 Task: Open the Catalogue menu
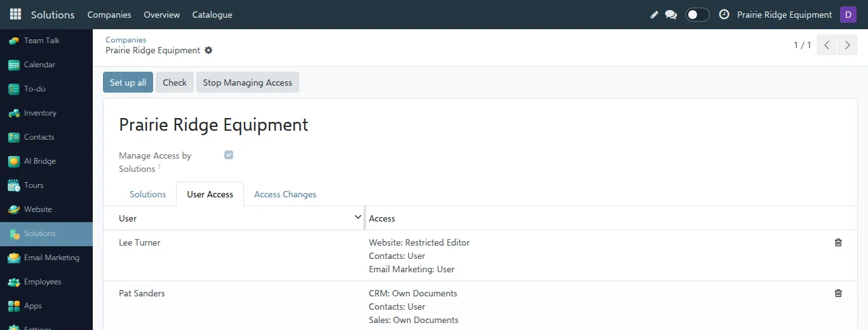(x=212, y=15)
